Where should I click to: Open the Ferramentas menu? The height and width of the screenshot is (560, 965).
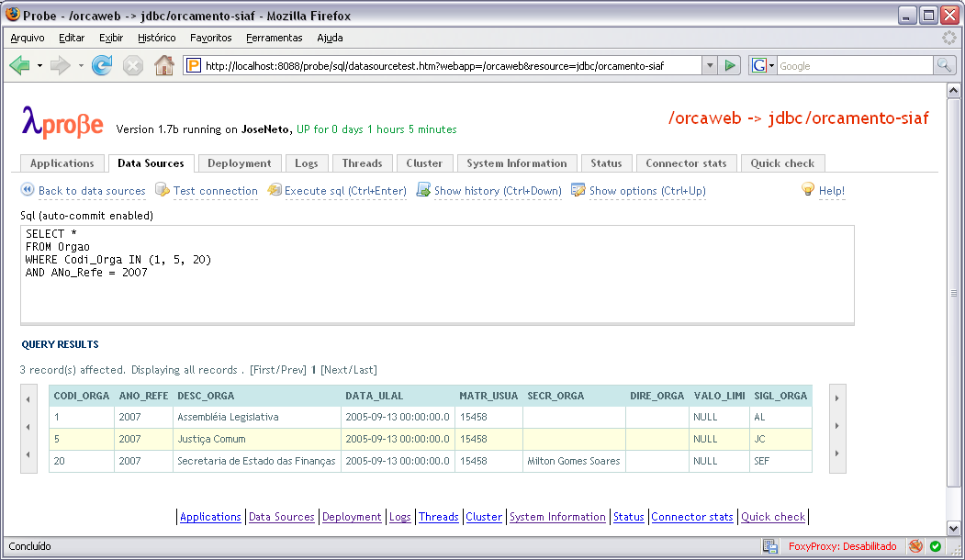[274, 38]
